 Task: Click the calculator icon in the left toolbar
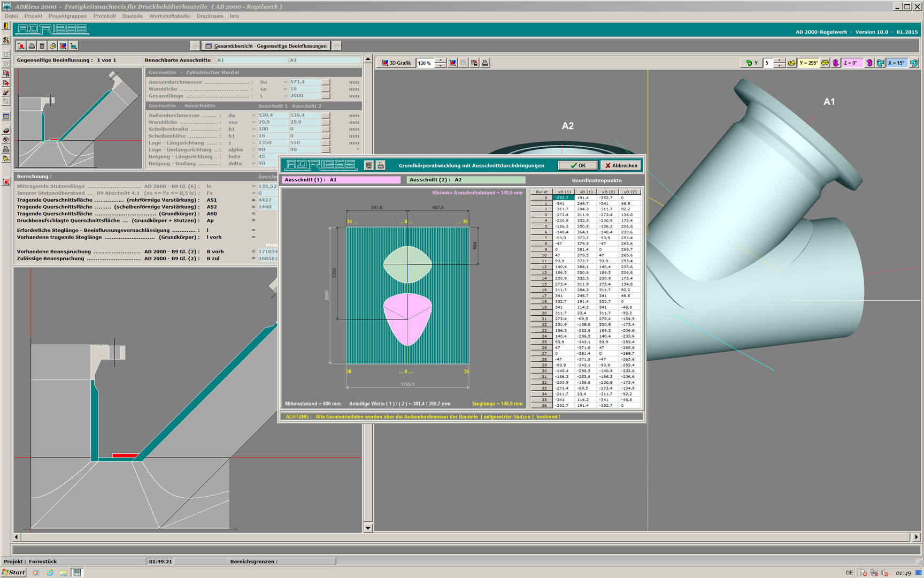pos(6,116)
